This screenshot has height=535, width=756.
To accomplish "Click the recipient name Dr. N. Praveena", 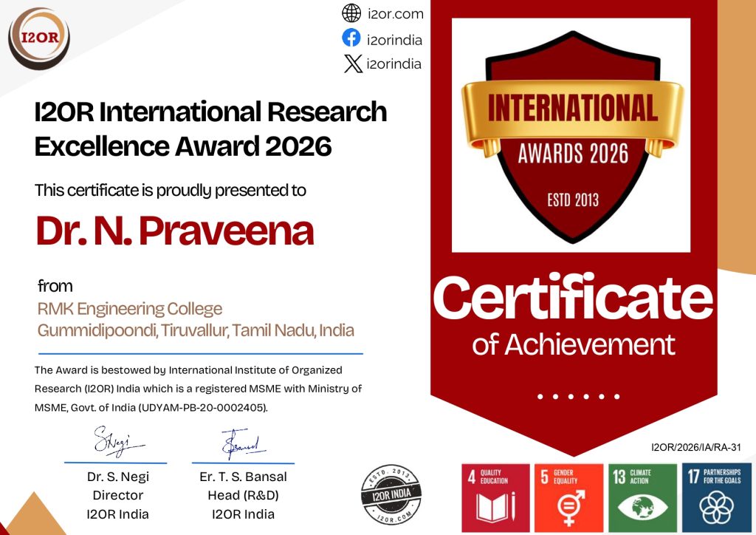I will coord(175,231).
